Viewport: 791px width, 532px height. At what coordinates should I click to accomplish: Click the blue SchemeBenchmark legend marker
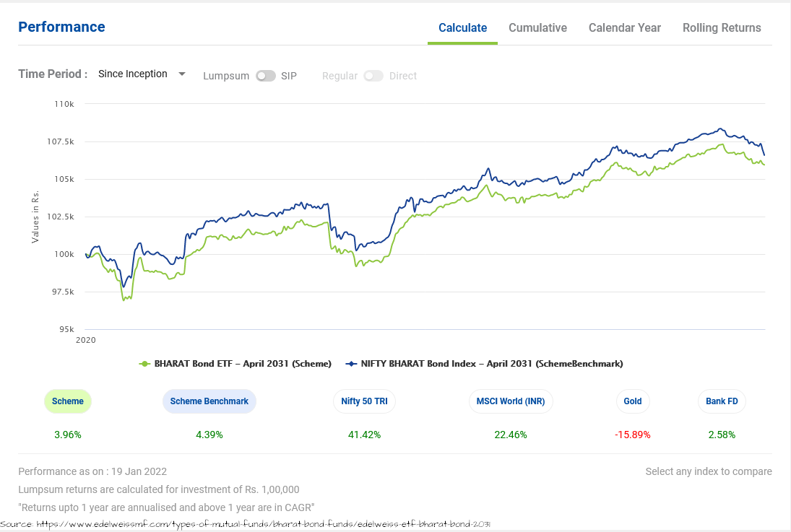[351, 364]
